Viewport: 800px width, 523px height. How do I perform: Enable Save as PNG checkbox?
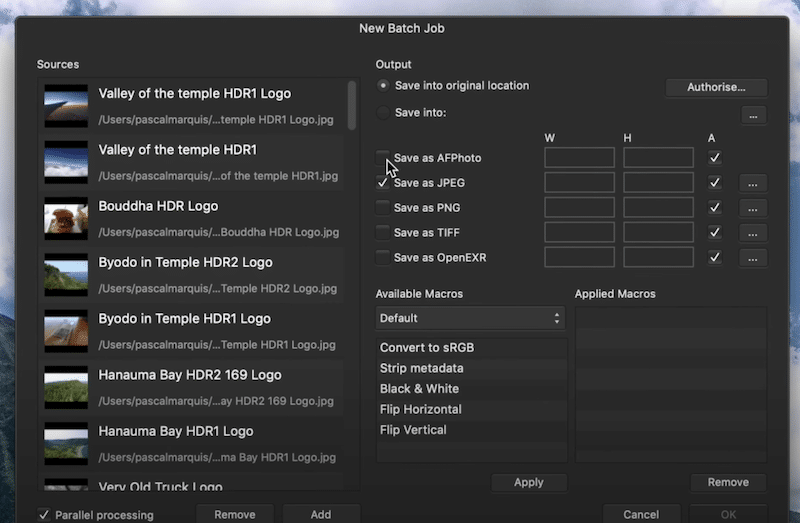tap(382, 208)
